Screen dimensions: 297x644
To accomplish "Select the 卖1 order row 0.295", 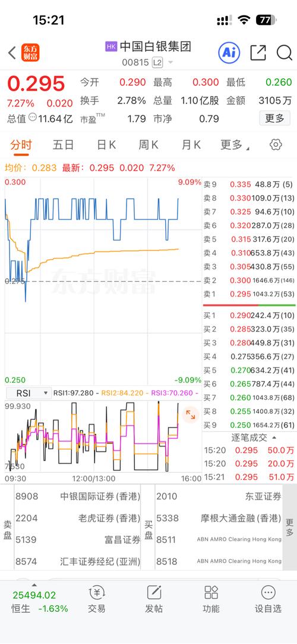I will click(x=249, y=294).
